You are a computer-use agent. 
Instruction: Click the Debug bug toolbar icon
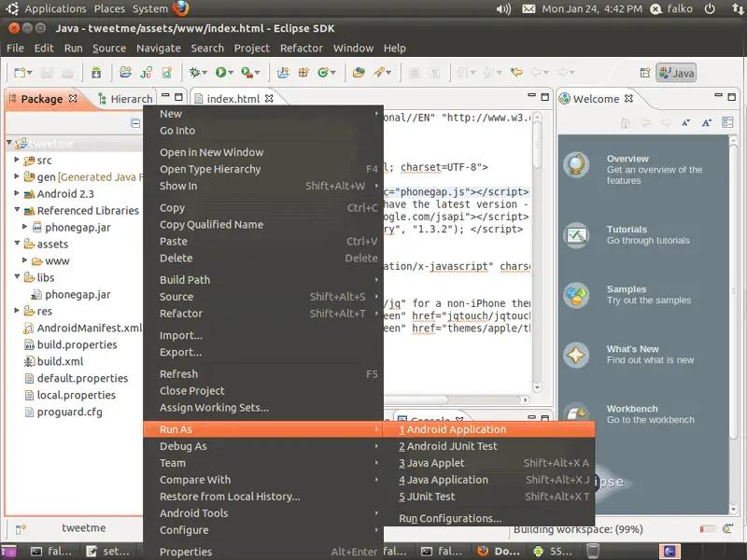coord(194,73)
